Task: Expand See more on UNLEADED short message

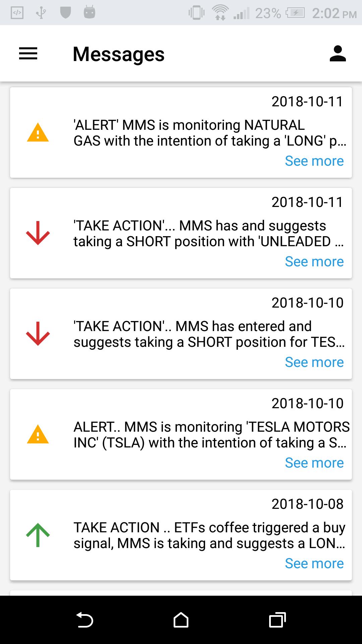Action: click(314, 262)
